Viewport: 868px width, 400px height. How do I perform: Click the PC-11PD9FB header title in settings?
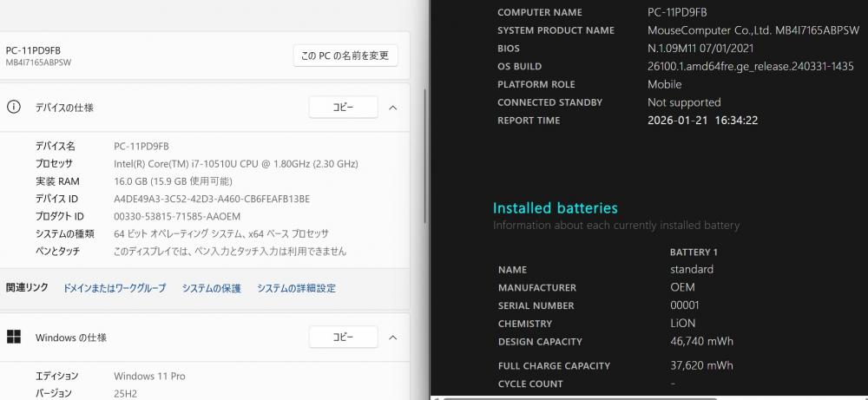point(33,50)
